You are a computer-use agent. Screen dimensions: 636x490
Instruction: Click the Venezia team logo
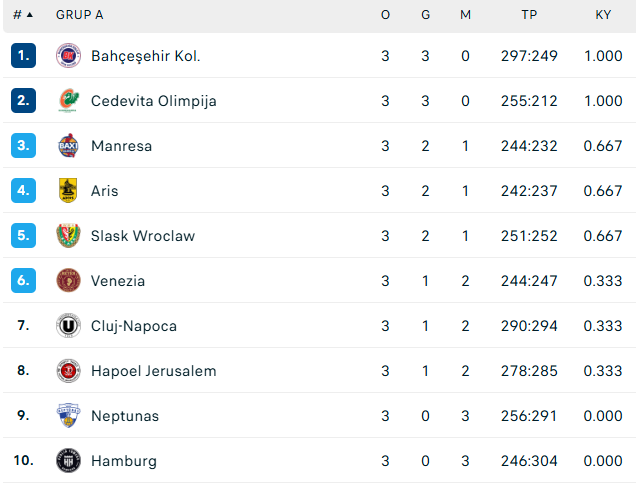(68, 281)
